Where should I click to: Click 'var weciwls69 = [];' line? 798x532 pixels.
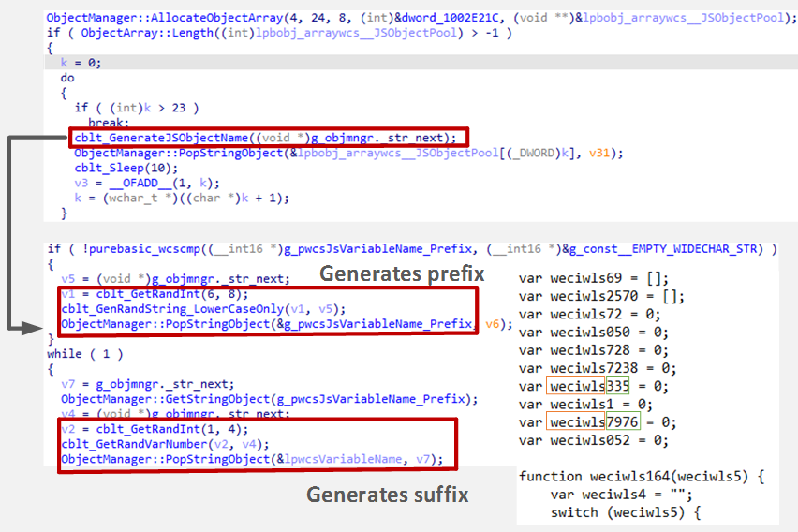coord(594,278)
